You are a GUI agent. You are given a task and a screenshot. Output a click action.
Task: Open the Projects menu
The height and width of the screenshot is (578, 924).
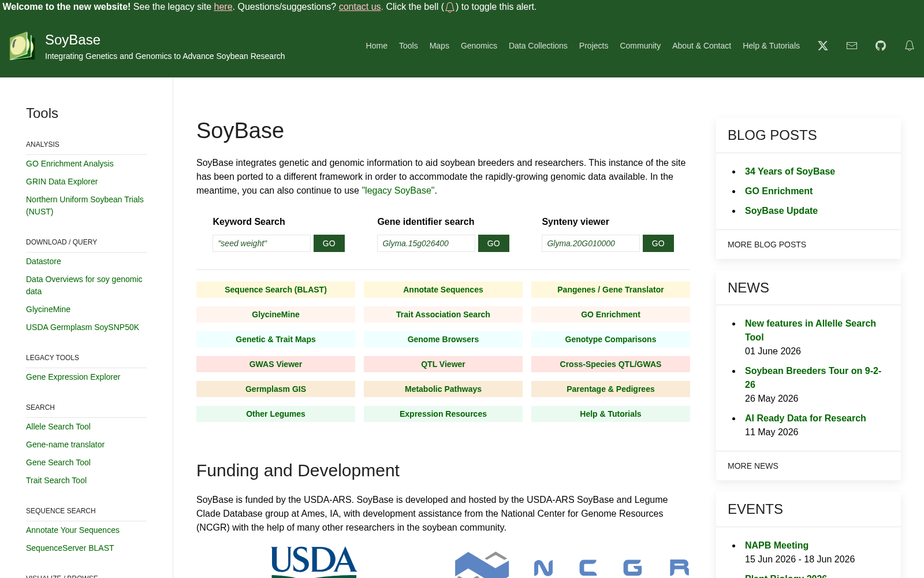(x=594, y=46)
